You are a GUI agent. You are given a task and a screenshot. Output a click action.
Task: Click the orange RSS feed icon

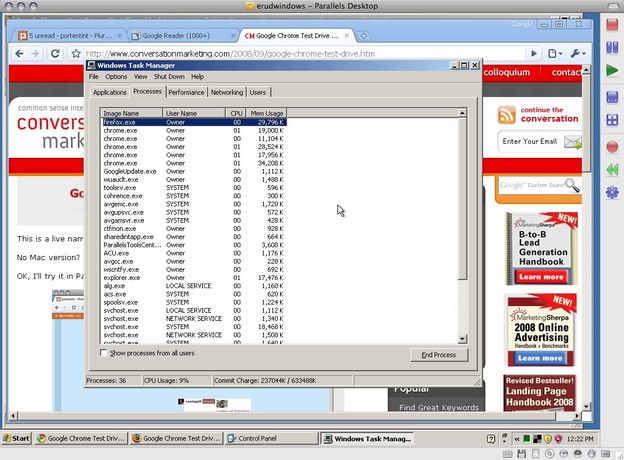pos(507,115)
